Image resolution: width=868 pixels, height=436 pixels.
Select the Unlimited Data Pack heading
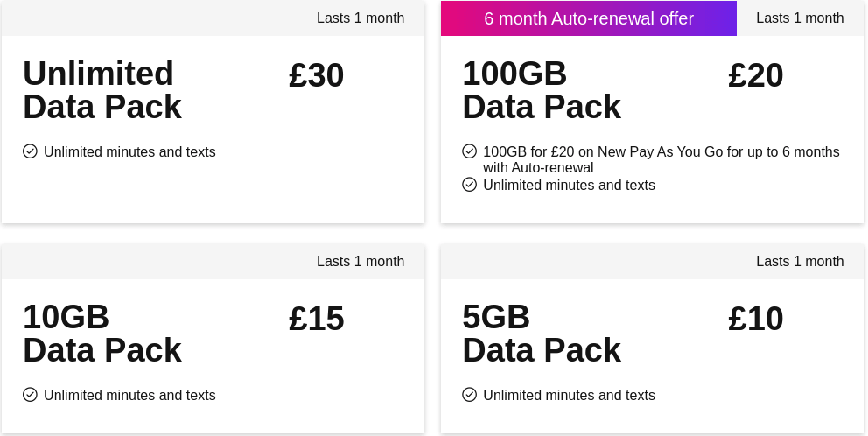click(102, 90)
